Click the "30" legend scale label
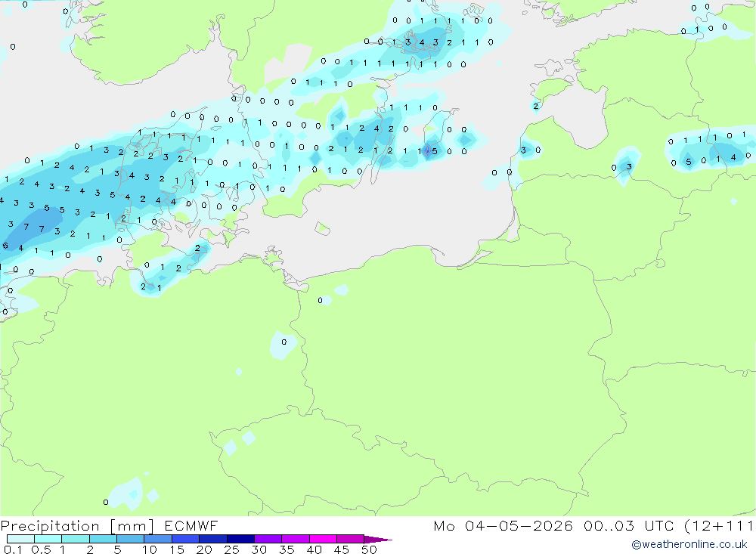The height and width of the screenshot is (554, 756). pyautogui.click(x=259, y=549)
